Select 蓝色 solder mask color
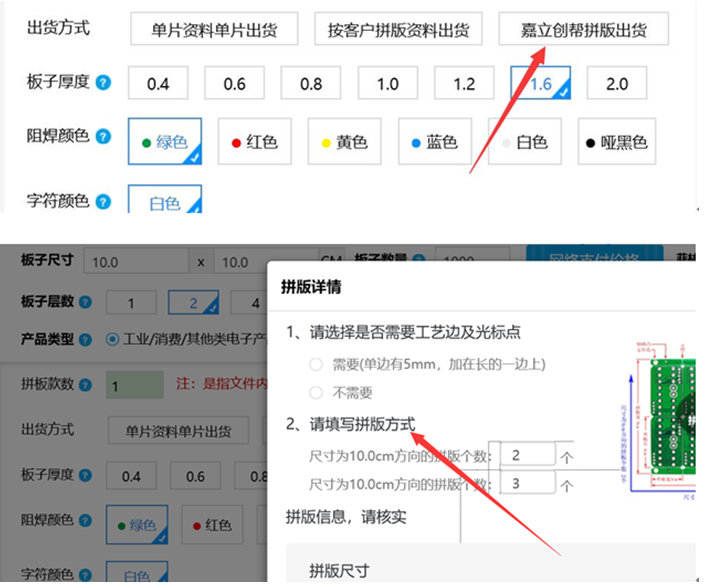 [x=434, y=142]
